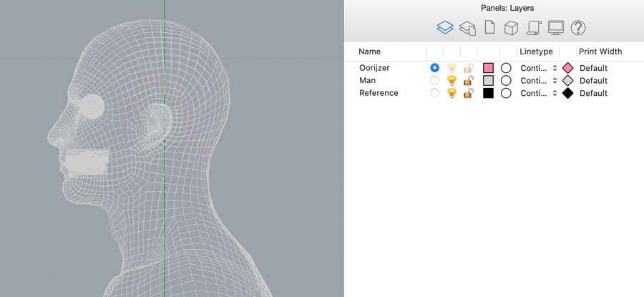This screenshot has height=297, width=644.
Task: Open the Notes scroll panel icon
Action: click(534, 28)
